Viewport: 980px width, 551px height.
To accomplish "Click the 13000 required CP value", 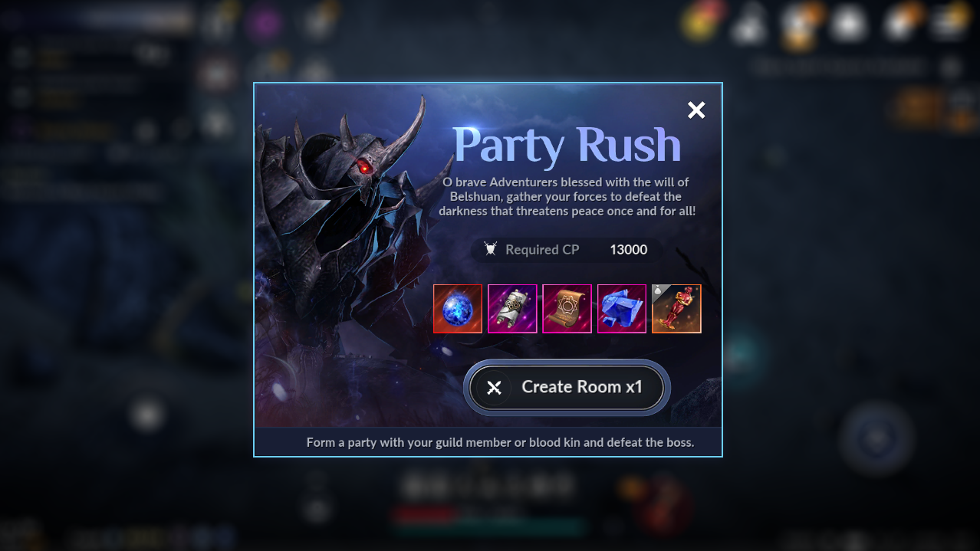I will 628,249.
